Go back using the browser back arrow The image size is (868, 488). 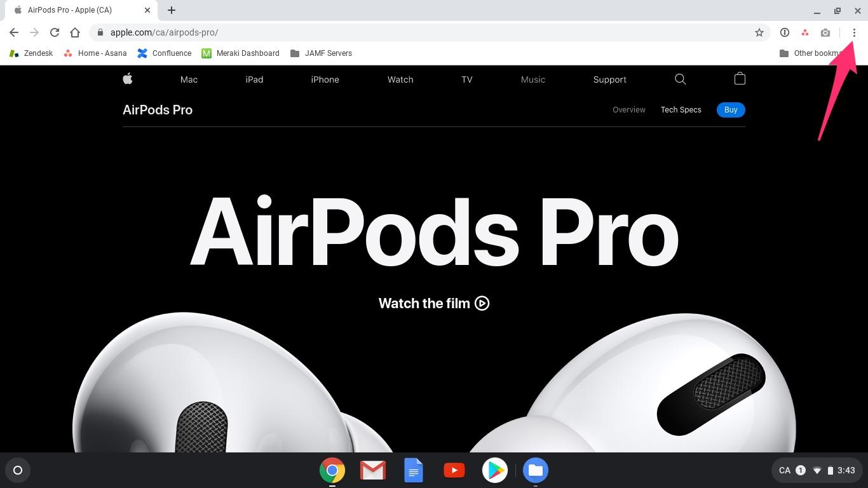14,32
